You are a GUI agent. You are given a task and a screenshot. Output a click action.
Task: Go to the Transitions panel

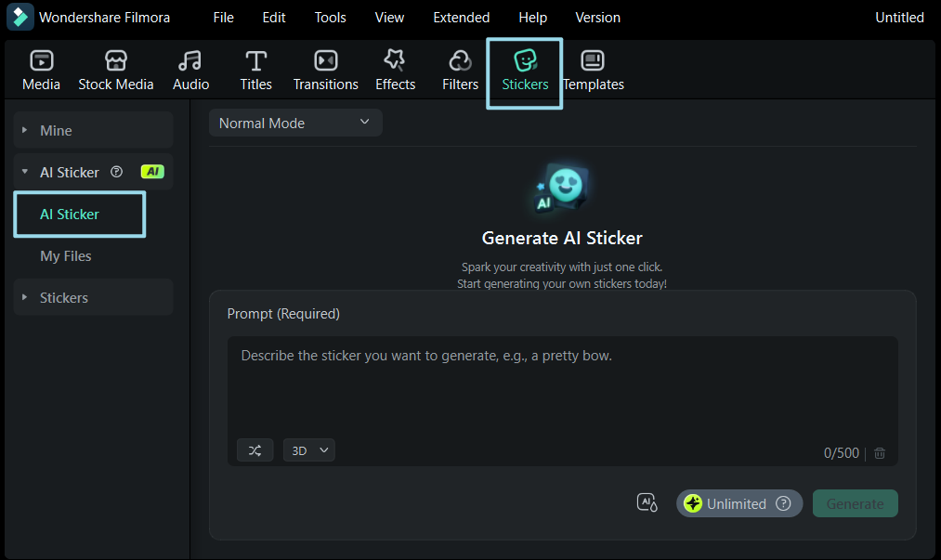tap(325, 71)
